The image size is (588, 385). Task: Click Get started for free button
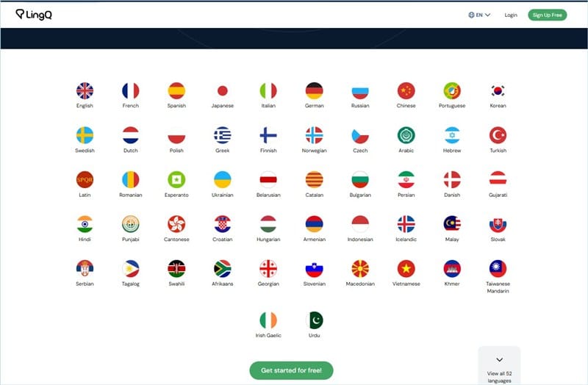(x=291, y=370)
